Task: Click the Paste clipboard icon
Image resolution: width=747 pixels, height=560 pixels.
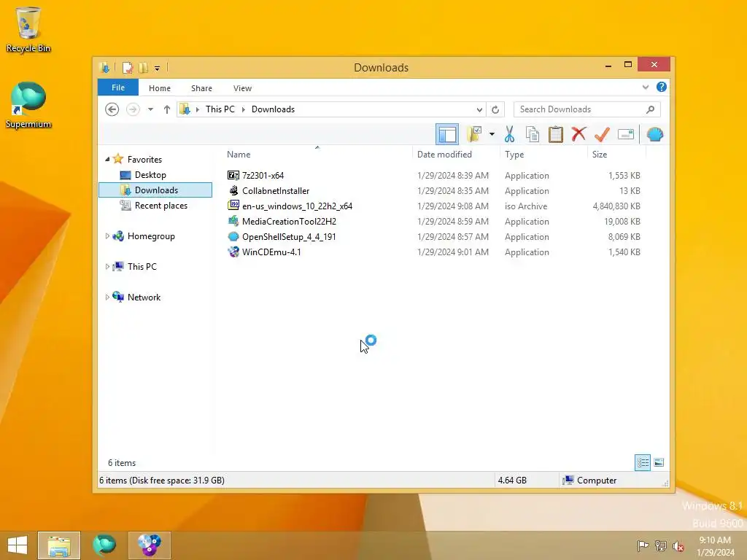Action: coord(555,134)
